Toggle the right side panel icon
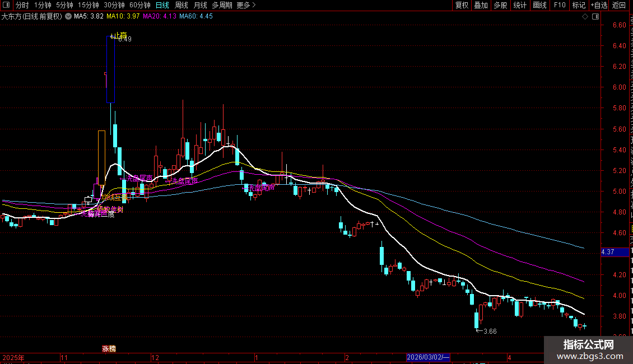The width and height of the screenshot is (633, 364). click(x=595, y=17)
